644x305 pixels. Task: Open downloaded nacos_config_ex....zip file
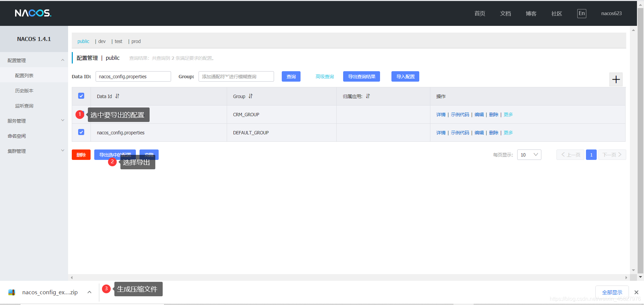50,292
